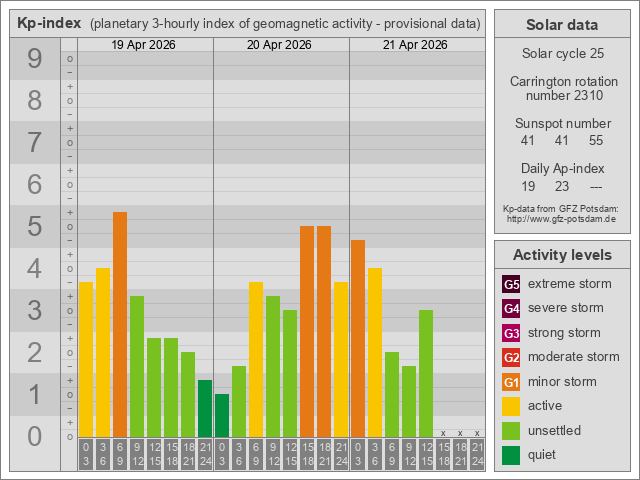Click the dark green bar on 20 Apr
The image size is (640, 480).
[x=222, y=415]
